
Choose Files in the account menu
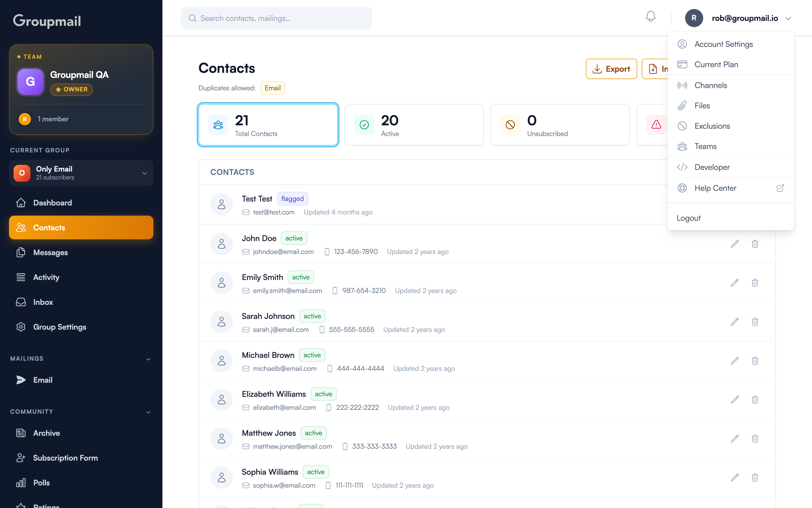731,106
